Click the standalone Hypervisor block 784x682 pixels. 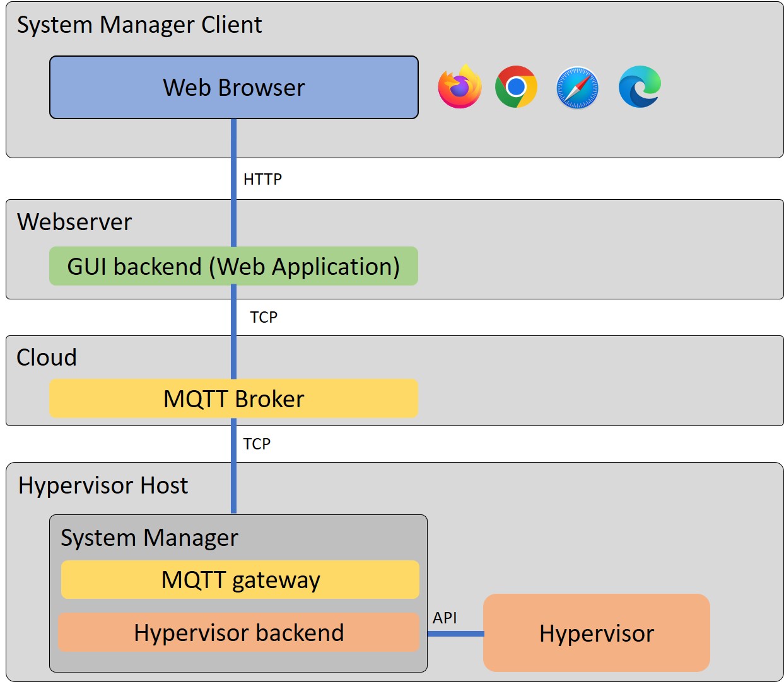(596, 633)
